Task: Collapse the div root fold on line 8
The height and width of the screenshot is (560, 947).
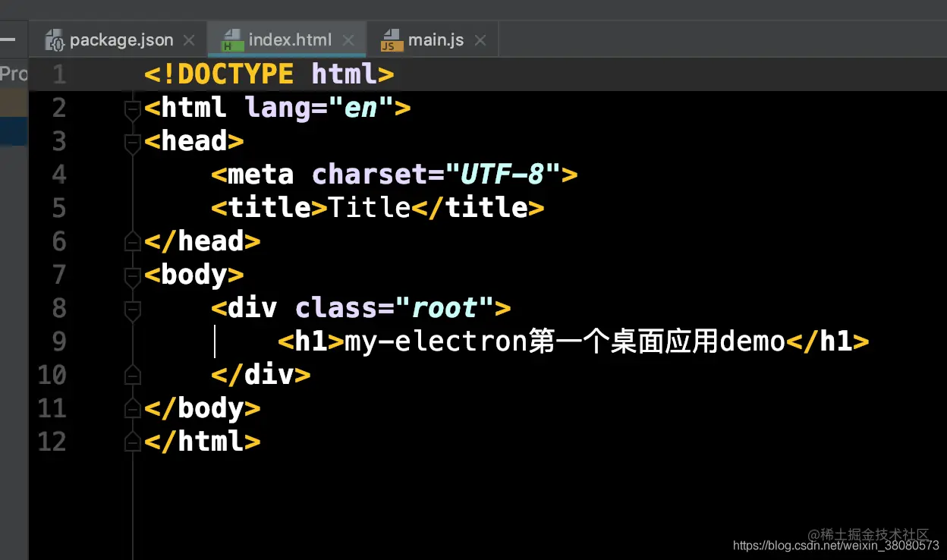Action: point(133,310)
